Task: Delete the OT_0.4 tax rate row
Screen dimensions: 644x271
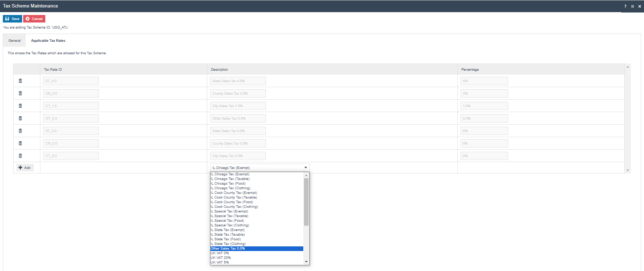Action: point(20,118)
